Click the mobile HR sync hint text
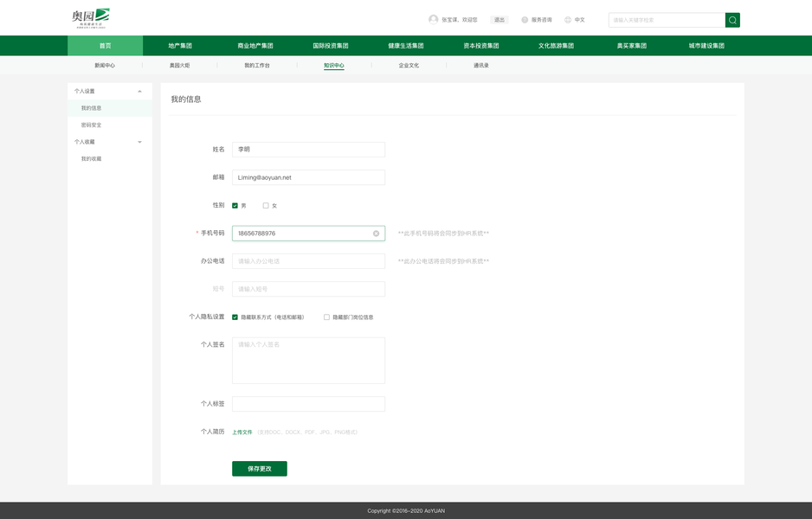 point(443,234)
